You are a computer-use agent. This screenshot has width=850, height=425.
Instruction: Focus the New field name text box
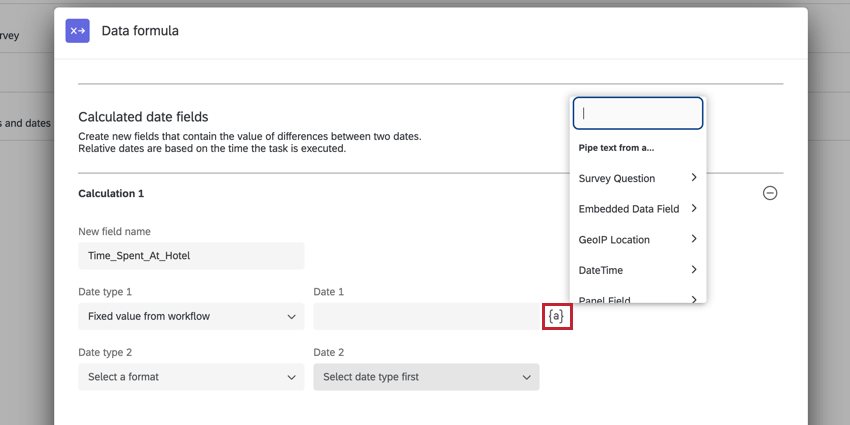point(191,256)
